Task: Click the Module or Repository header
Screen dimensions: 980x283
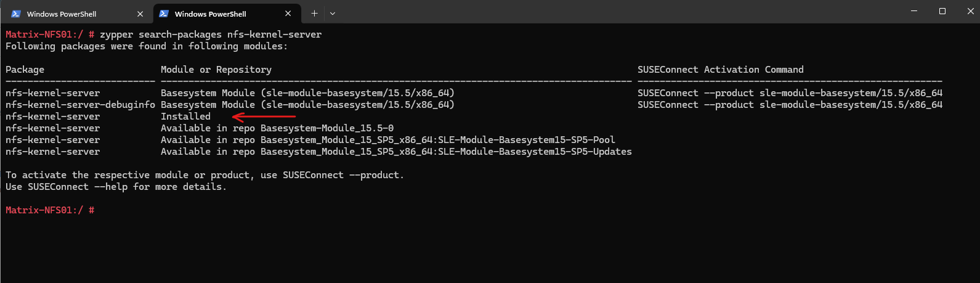Action: pos(216,70)
